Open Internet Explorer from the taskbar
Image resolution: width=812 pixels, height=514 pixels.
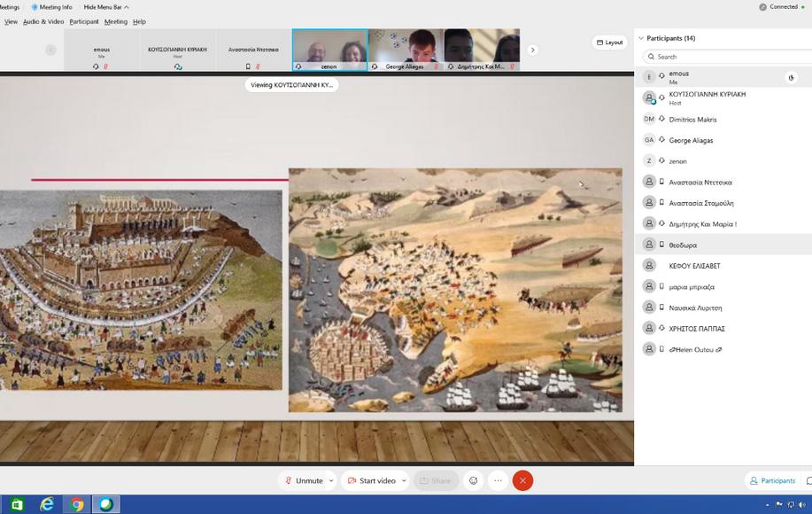(x=47, y=504)
